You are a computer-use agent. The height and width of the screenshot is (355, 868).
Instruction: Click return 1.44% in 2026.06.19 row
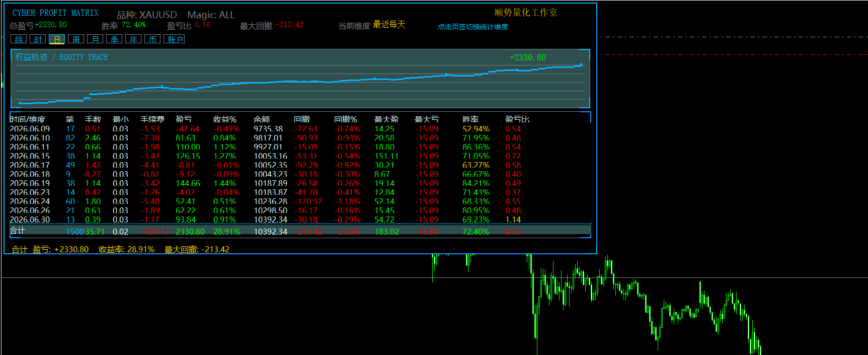[x=224, y=183]
